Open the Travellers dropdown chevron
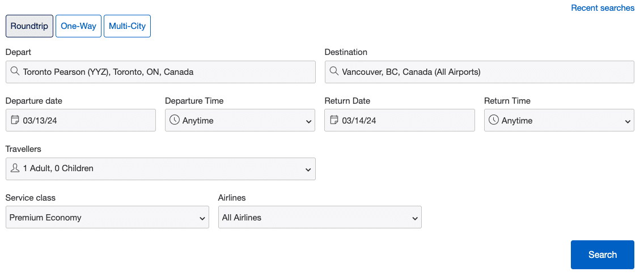The height and width of the screenshot is (276, 644). (x=308, y=169)
